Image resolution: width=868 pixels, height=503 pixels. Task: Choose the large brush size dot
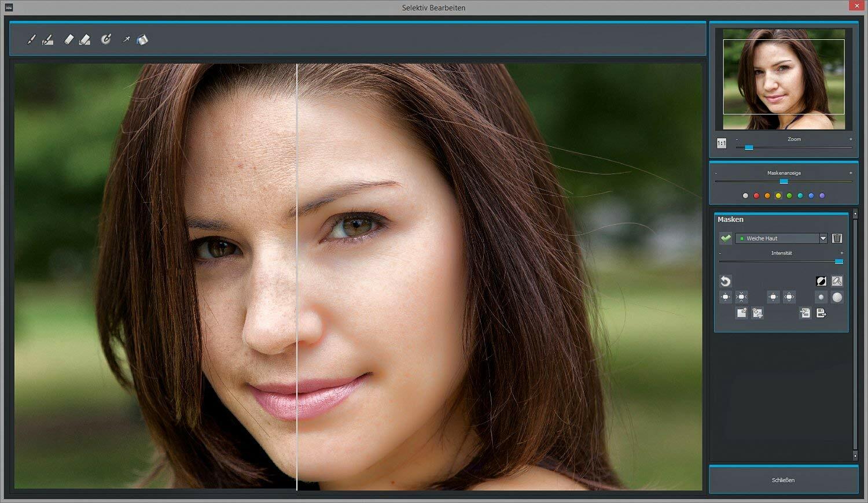[x=837, y=297]
